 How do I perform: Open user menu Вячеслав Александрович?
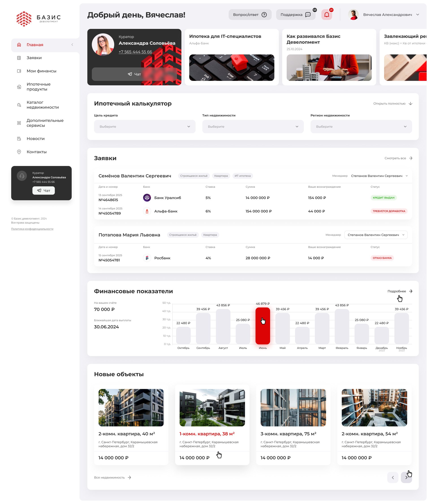(x=387, y=15)
